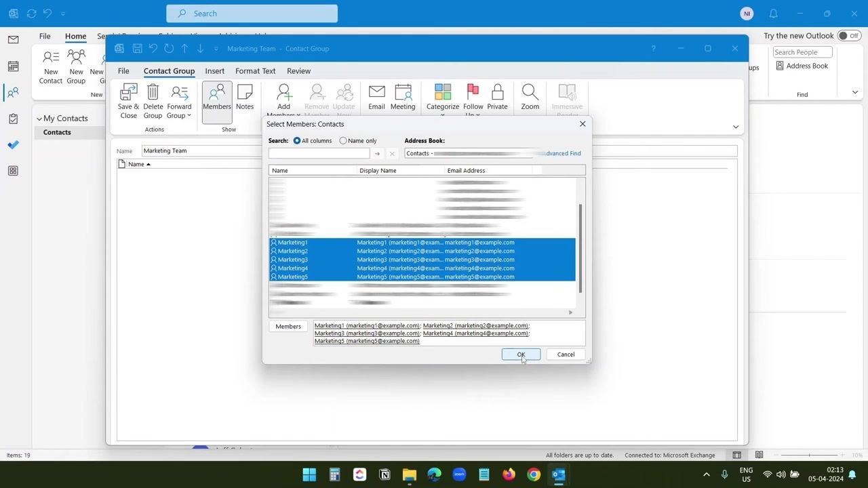Click save disk icon in Contact Group title bar
Viewport: 868px width, 488px height.
(137, 49)
